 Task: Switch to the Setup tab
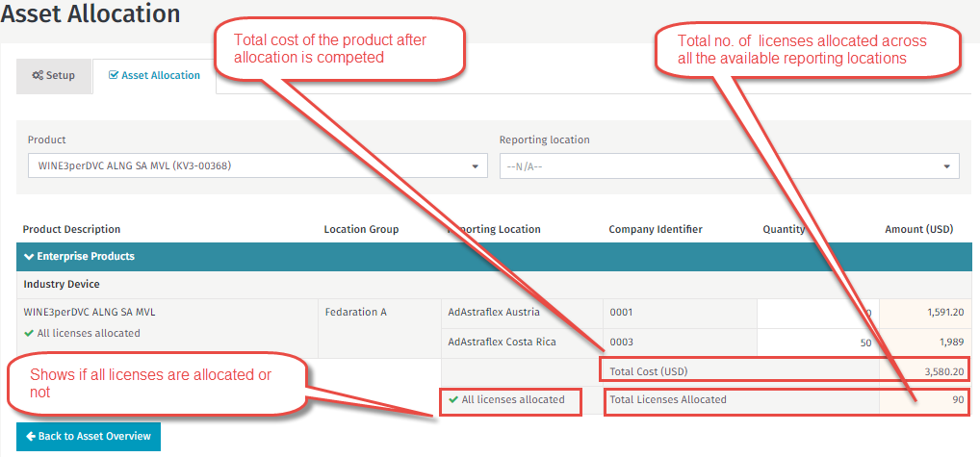[54, 76]
